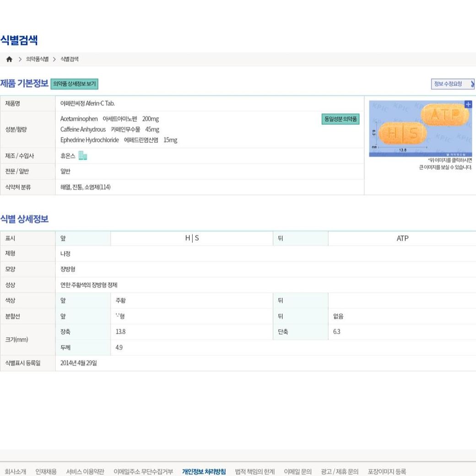Go to 의약품식별 in the breadcrumb

(37, 59)
